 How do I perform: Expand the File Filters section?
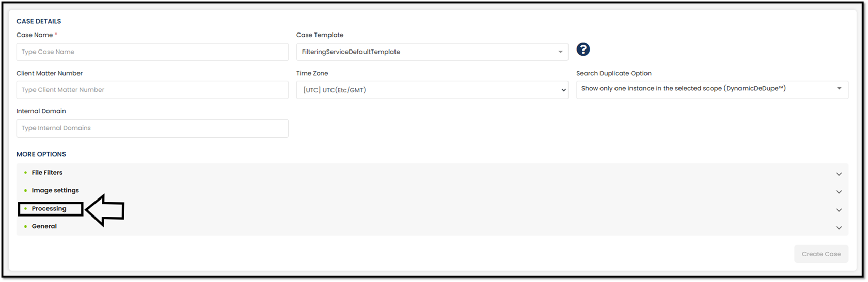click(47, 173)
